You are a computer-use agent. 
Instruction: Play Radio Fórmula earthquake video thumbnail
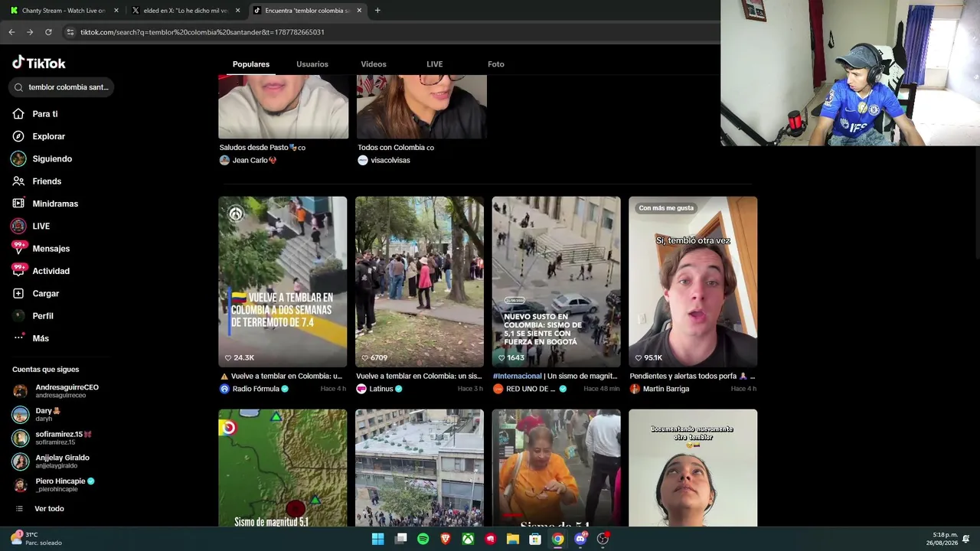point(283,282)
